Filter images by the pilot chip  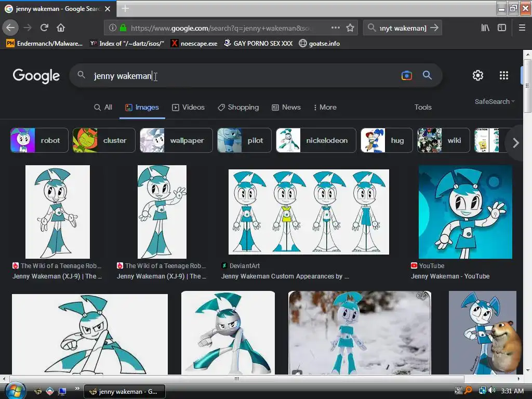[x=244, y=140]
